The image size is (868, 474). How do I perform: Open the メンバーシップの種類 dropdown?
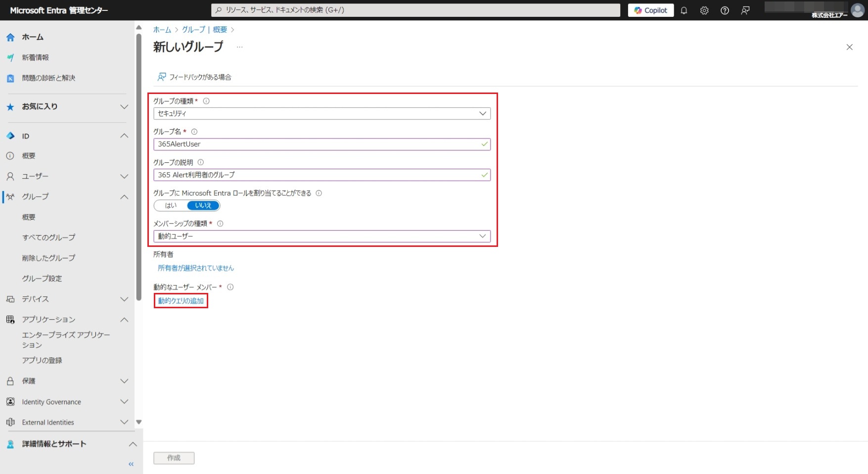321,236
